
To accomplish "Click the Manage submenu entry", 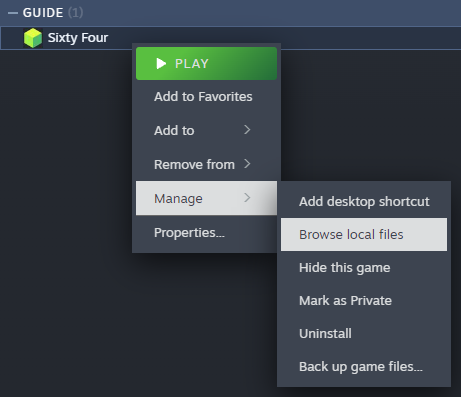I will 206,198.
